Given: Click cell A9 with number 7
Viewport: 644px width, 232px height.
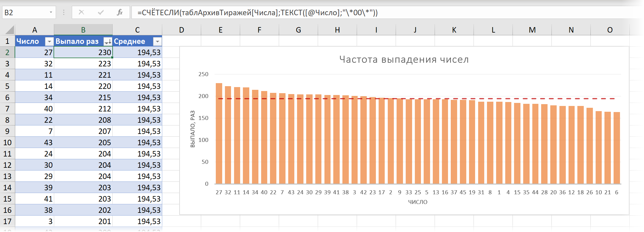Looking at the screenshot, I should tap(35, 131).
